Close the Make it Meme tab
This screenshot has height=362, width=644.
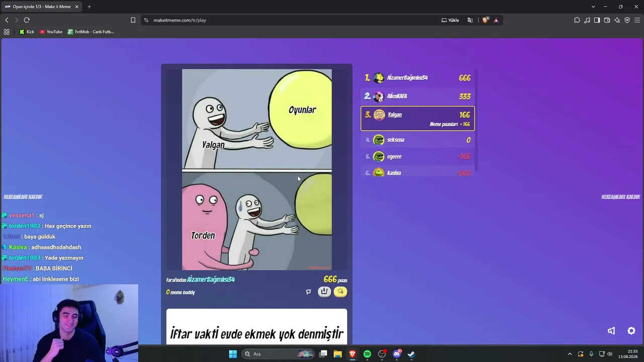click(76, 7)
